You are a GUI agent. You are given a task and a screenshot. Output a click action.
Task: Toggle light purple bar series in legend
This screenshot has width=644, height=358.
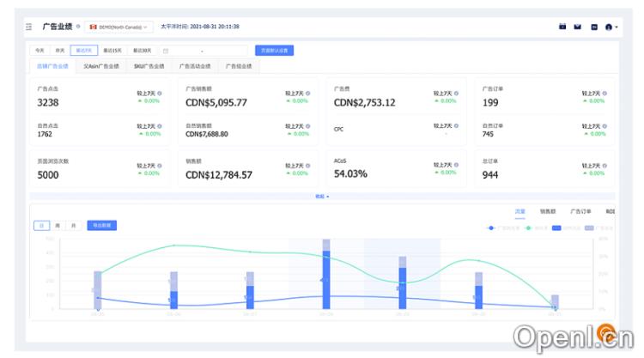[598, 228]
